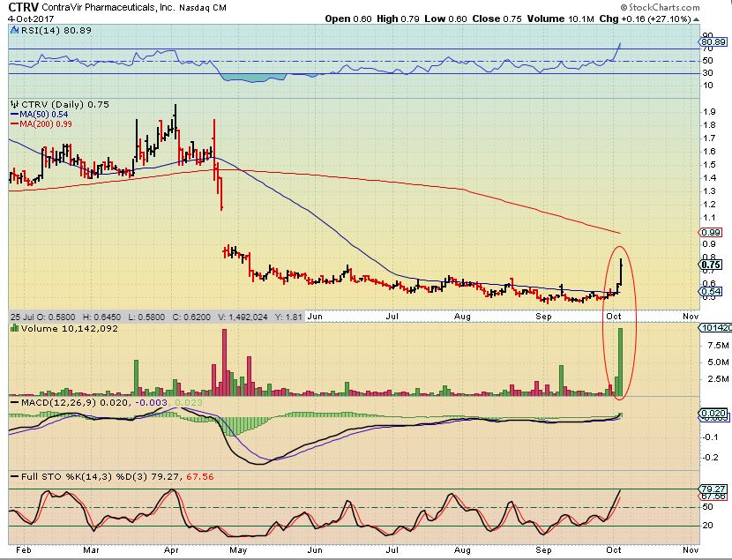Click the 1.9 price axis label

(710, 111)
